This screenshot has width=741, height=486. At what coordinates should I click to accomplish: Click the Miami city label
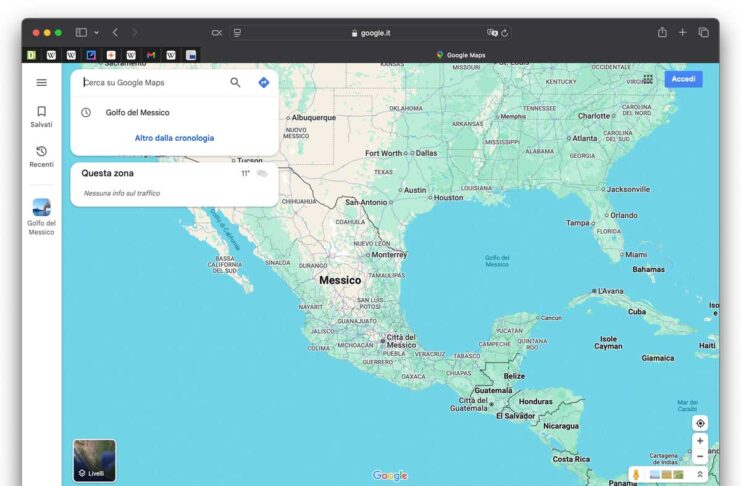[636, 254]
